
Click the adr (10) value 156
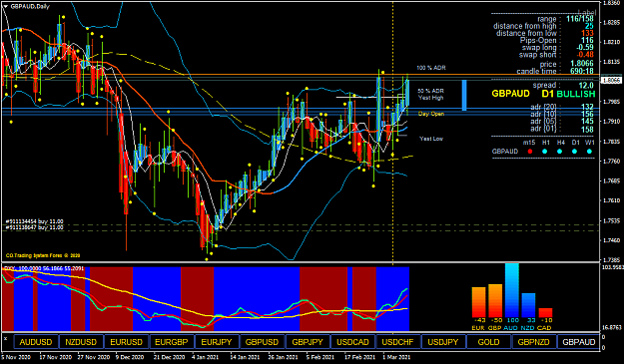(x=587, y=114)
